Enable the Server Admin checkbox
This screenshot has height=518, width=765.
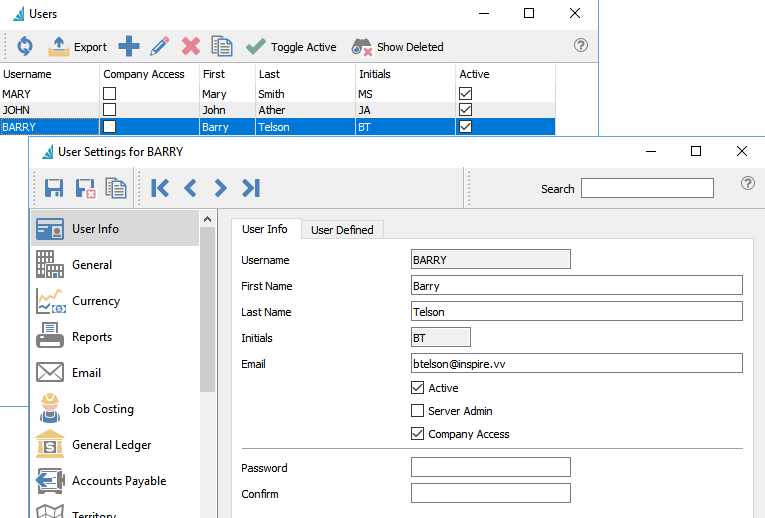(x=418, y=411)
